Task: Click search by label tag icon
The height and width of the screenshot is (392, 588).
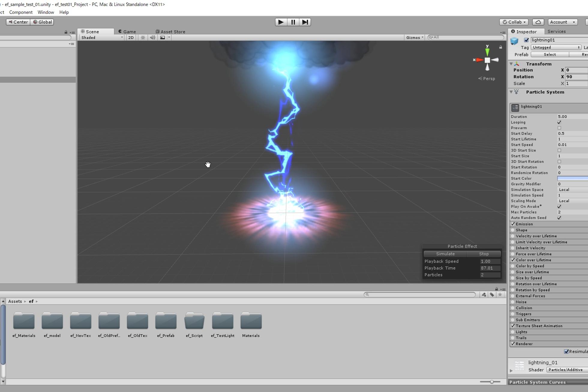Action: click(492, 295)
